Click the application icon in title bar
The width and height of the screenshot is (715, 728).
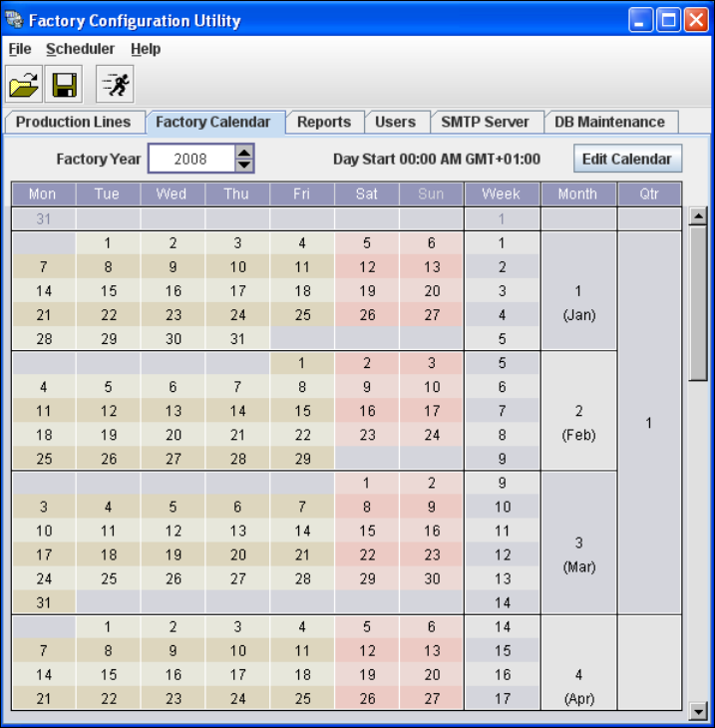click(x=14, y=20)
